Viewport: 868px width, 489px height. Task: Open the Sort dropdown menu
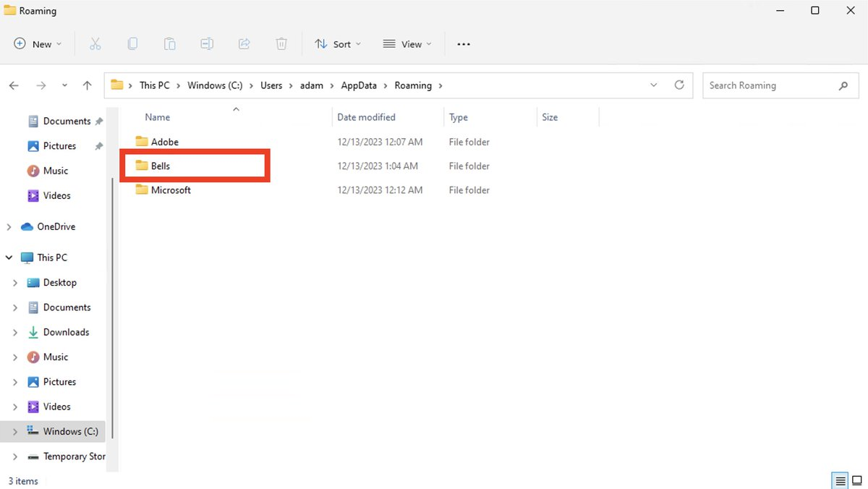[x=338, y=44]
